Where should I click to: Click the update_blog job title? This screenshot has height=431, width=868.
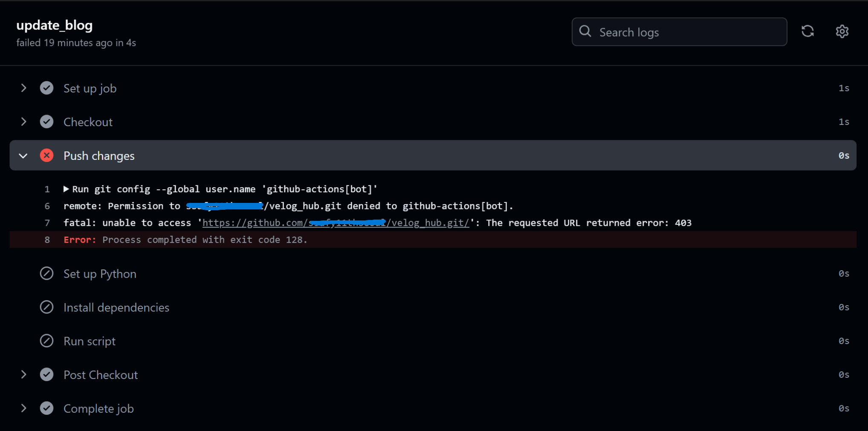pyautogui.click(x=55, y=25)
